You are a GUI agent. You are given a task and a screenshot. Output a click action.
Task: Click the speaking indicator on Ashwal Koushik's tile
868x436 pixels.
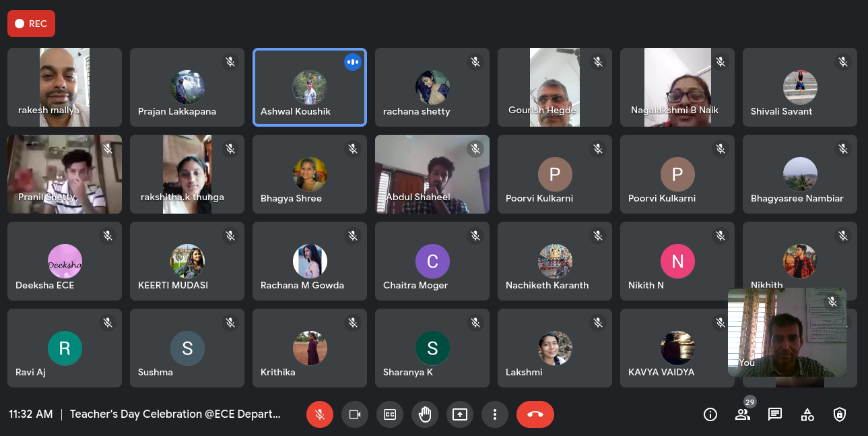(x=353, y=62)
